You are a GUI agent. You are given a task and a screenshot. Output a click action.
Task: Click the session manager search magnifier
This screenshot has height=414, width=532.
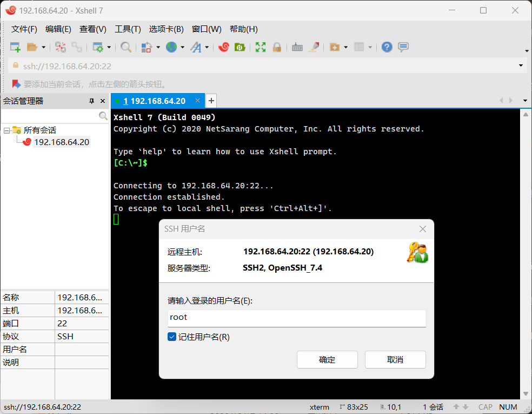103,116
